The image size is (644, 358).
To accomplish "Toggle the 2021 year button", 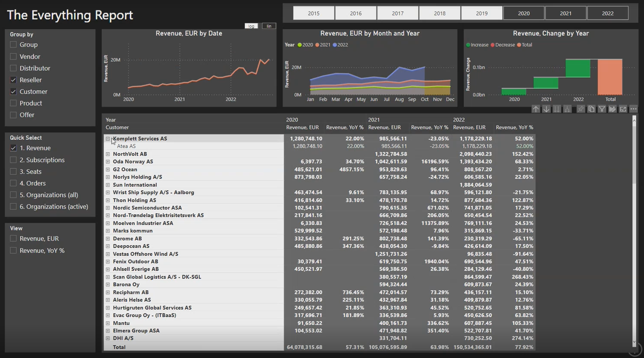I will click(x=566, y=13).
